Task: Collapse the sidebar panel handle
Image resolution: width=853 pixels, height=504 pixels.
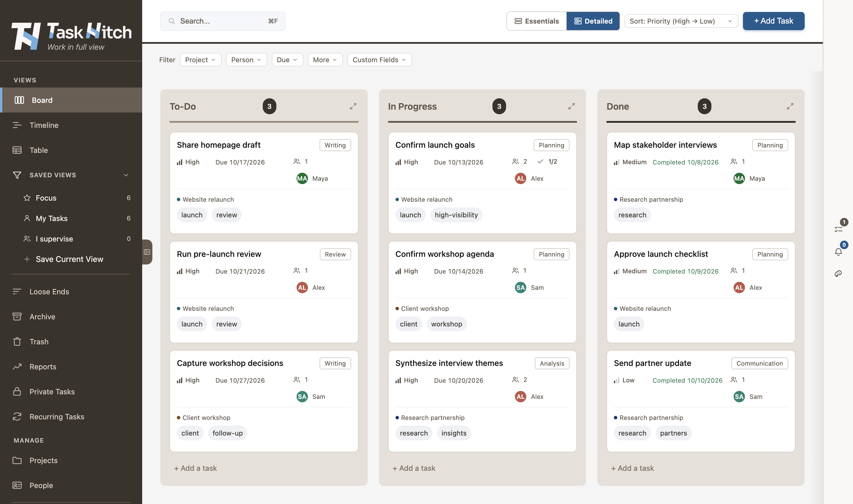Action: pos(147,252)
